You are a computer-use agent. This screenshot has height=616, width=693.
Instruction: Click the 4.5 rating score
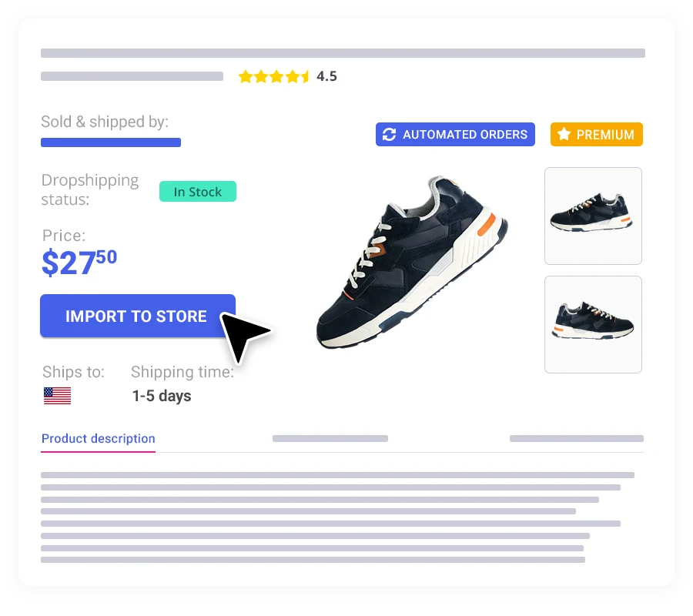(x=326, y=76)
